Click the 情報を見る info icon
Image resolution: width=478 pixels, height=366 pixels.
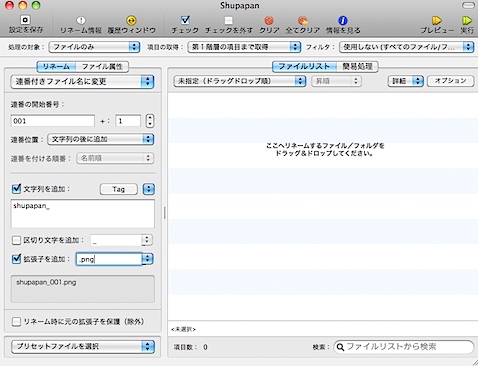coord(343,21)
